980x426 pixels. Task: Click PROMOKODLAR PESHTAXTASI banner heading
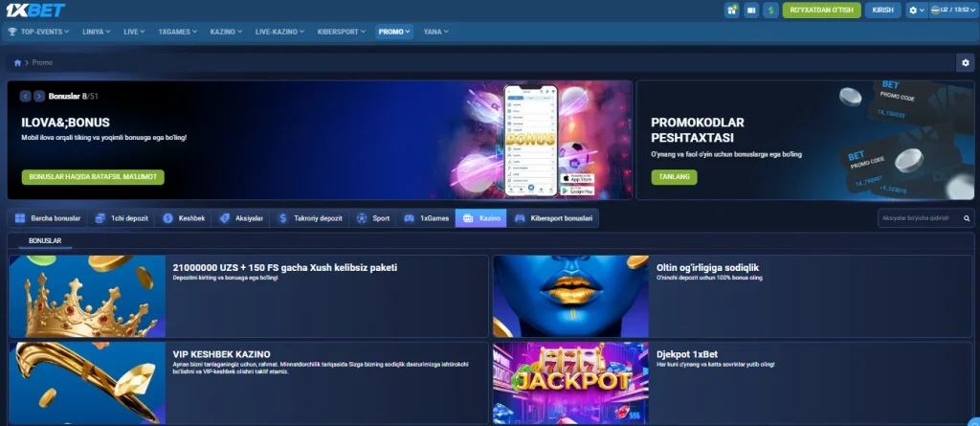click(x=698, y=130)
